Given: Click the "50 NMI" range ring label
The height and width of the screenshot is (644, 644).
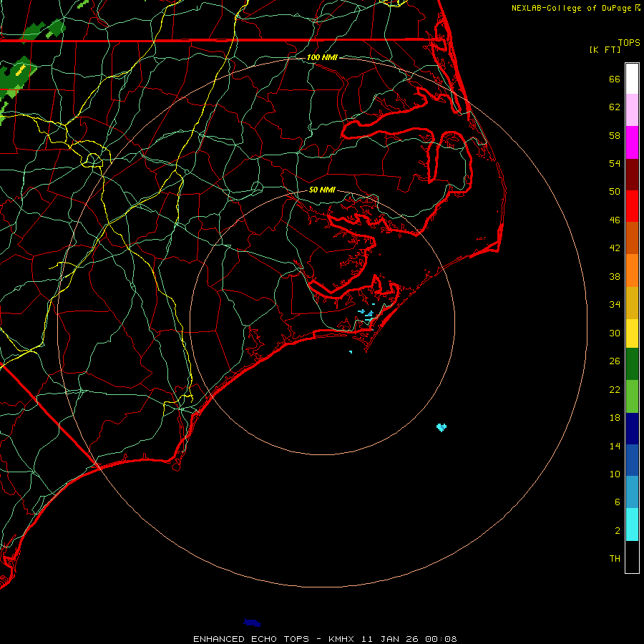Looking at the screenshot, I should [x=322, y=190].
